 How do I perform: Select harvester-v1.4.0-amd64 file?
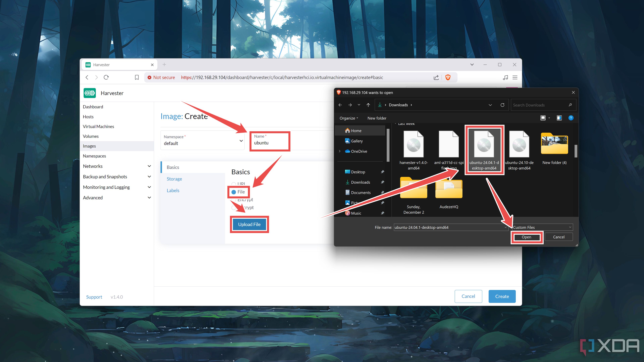(414, 150)
